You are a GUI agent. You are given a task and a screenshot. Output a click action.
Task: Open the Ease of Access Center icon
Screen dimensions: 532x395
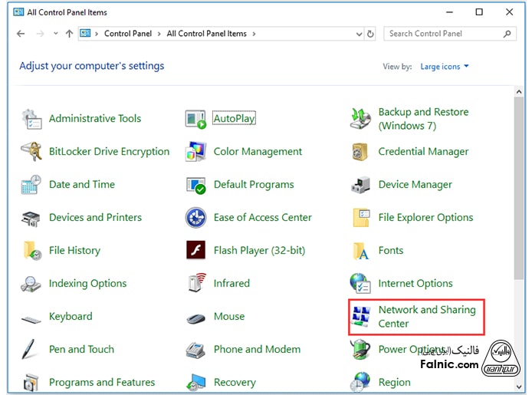[x=196, y=218]
